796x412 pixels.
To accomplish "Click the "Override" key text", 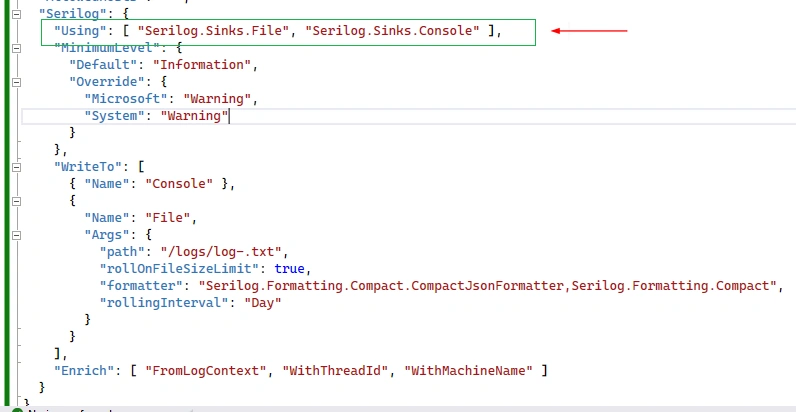I will (x=107, y=82).
